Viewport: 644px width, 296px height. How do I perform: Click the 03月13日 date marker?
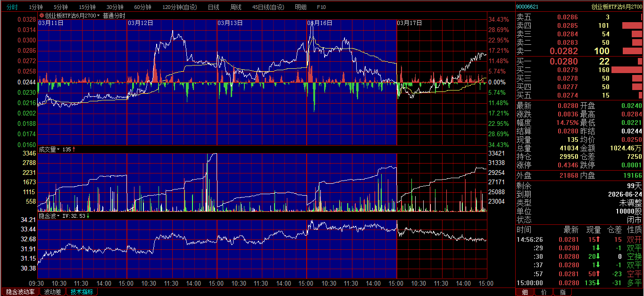[x=230, y=23]
